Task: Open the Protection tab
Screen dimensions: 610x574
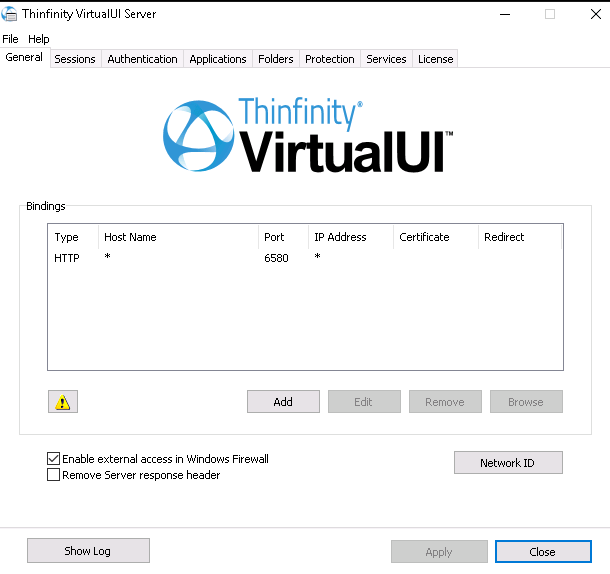Action: click(330, 59)
